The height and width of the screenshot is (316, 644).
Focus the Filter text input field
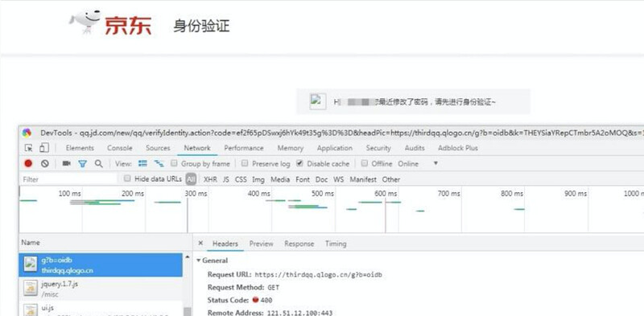click(x=68, y=179)
